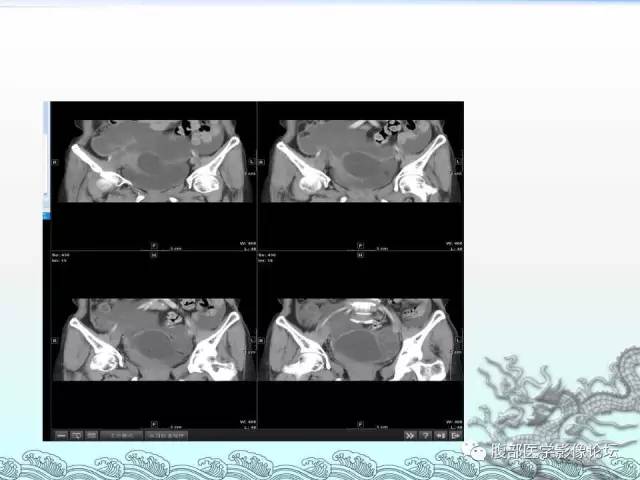Viewport: 640px width, 480px height.
Task: Select the bottom-left CT scan panel
Action: pos(153,340)
